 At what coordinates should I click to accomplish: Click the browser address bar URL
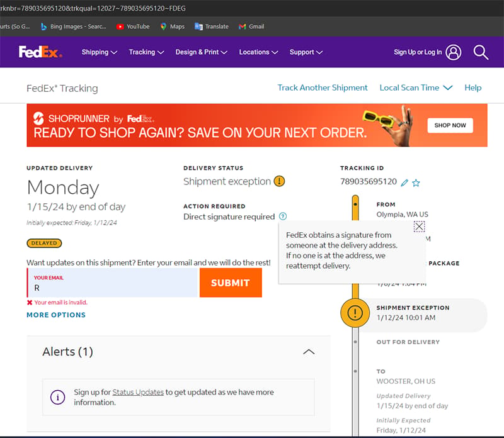point(93,8)
